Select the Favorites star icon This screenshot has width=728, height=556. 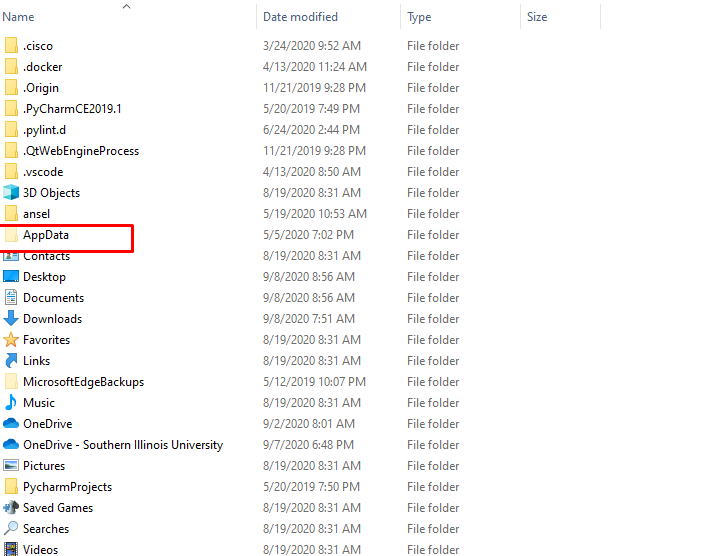coord(11,340)
